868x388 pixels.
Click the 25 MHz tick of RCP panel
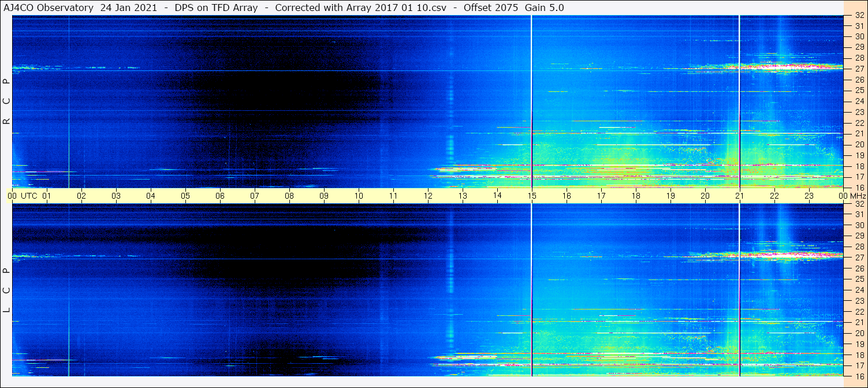pos(859,91)
